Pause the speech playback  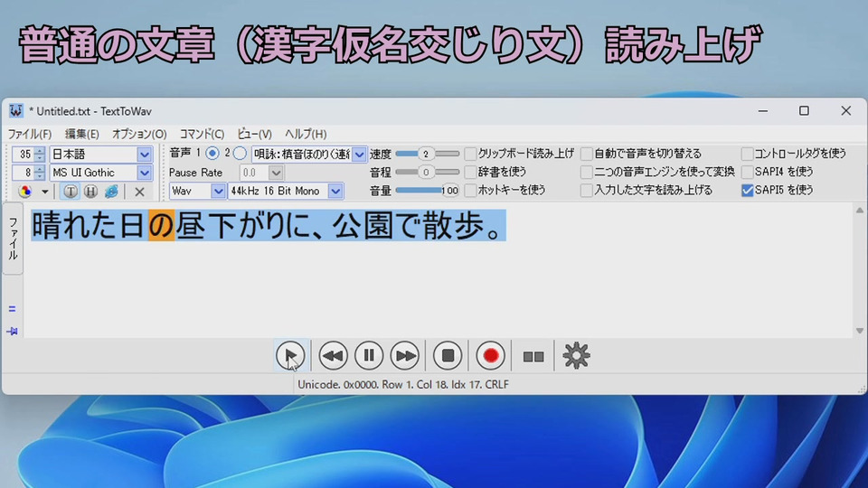[x=369, y=356]
